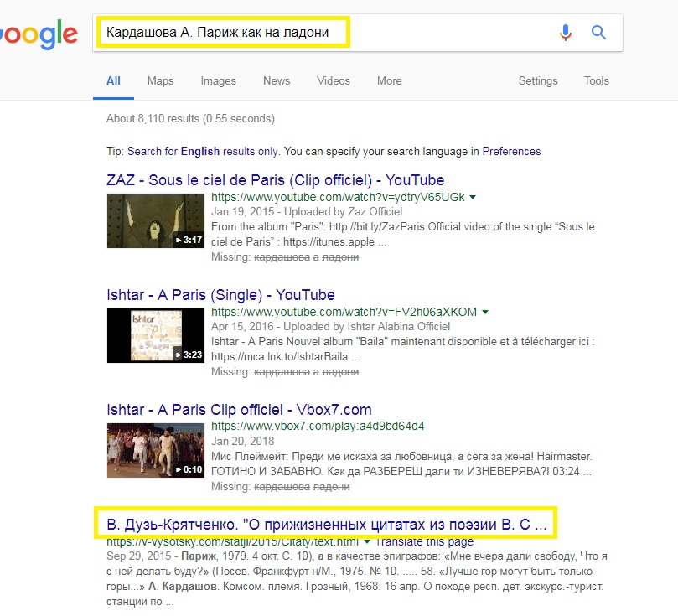This screenshot has height=616, width=678.
Task: Switch to the Images tab
Action: 218,81
